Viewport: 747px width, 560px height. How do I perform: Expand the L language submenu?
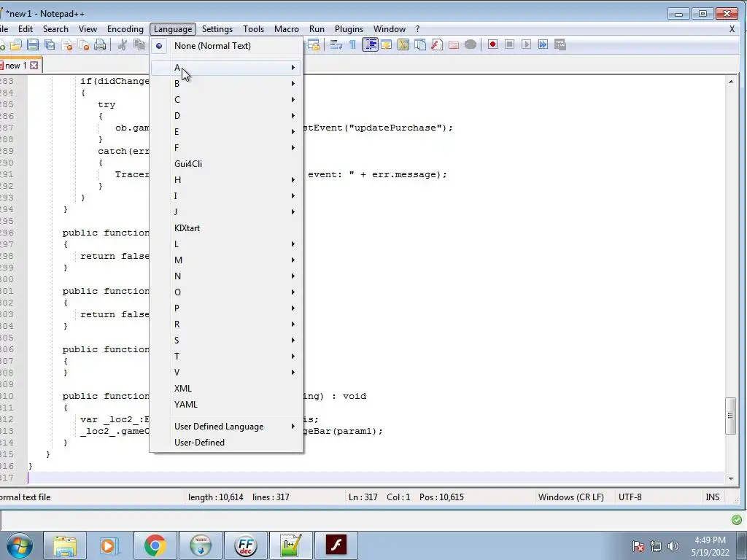point(226,244)
